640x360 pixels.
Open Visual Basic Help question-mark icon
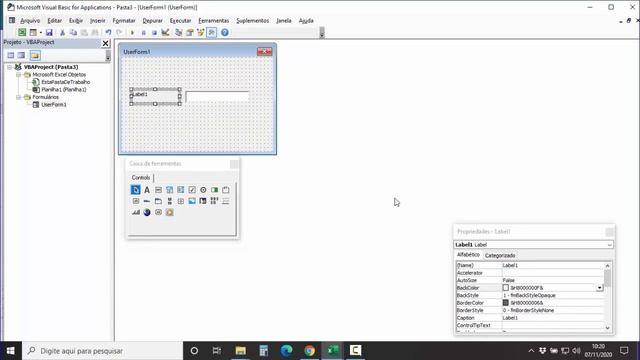pos(224,32)
